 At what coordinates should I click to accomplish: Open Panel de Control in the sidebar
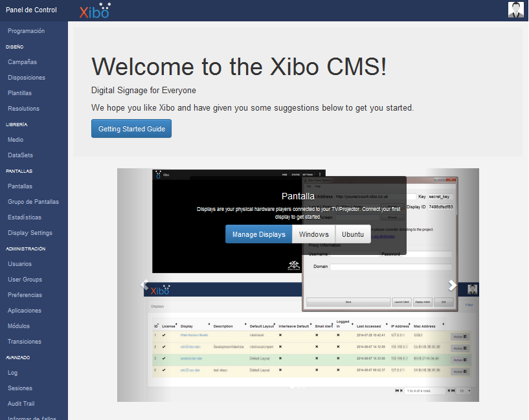(x=31, y=10)
